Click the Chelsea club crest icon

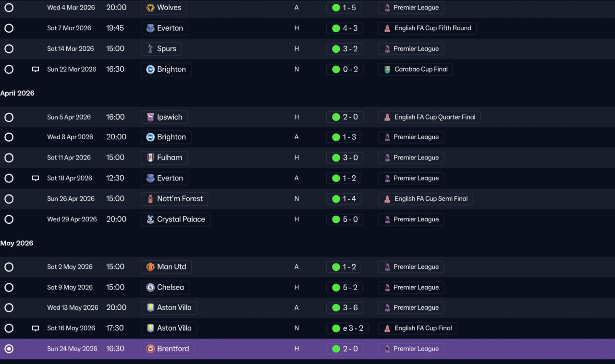150,288
